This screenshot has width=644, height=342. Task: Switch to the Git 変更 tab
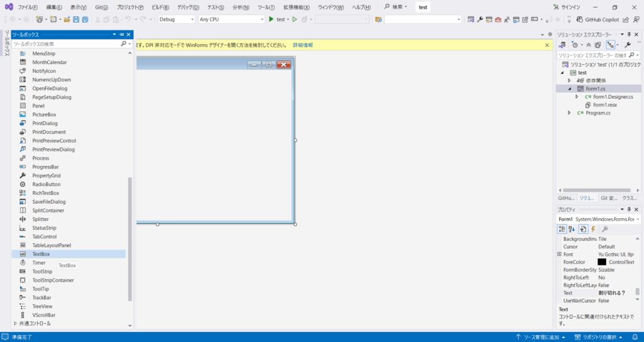609,197
